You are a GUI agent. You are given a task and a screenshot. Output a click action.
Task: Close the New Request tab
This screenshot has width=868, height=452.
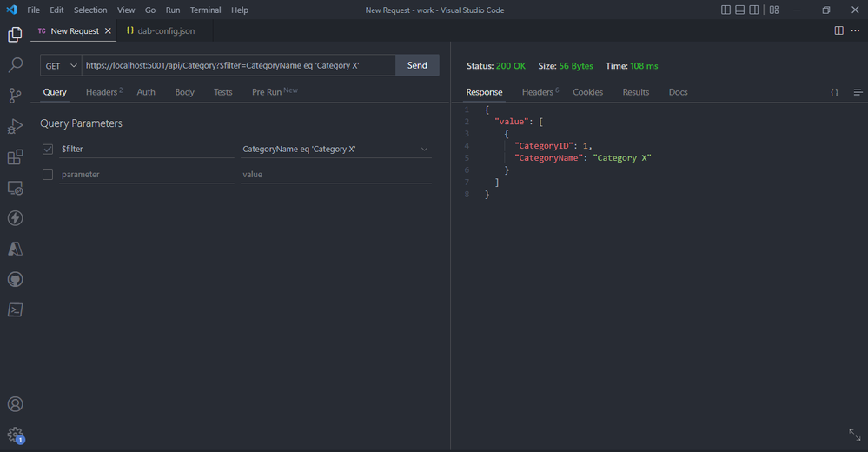(108, 31)
